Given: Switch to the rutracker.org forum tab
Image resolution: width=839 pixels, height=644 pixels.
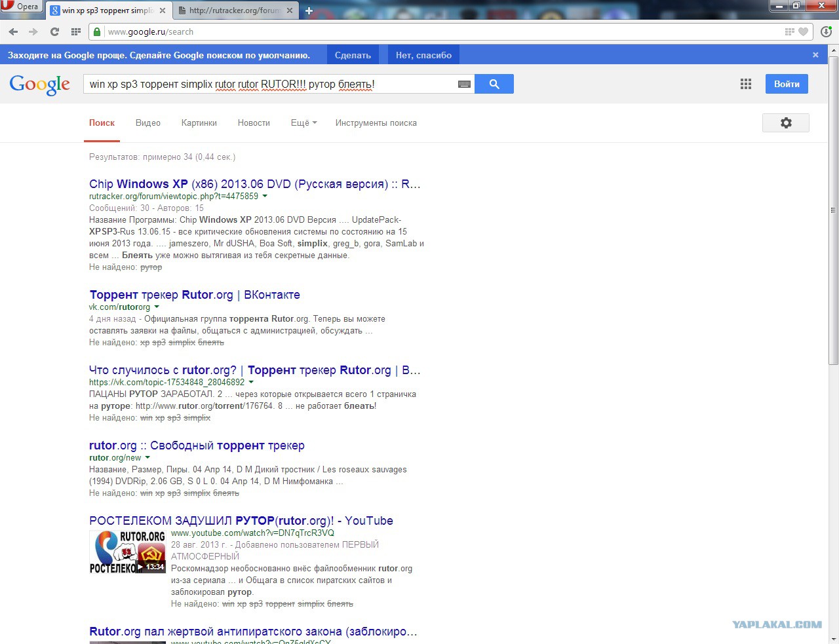Looking at the screenshot, I should (x=236, y=10).
